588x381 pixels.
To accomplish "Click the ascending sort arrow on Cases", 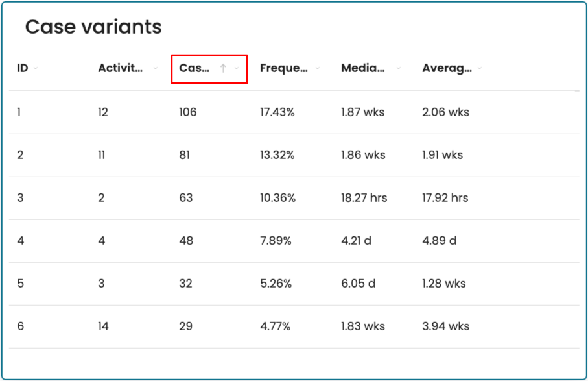I will point(223,69).
